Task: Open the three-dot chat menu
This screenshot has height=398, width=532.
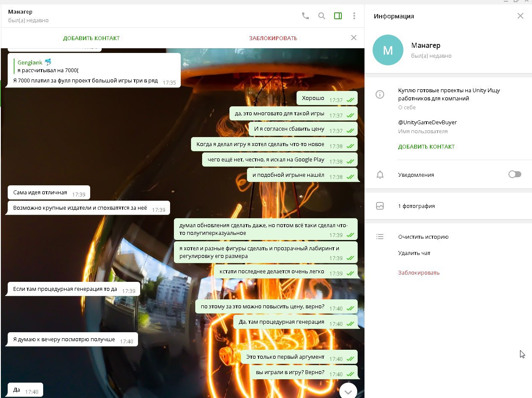Action: (x=354, y=16)
